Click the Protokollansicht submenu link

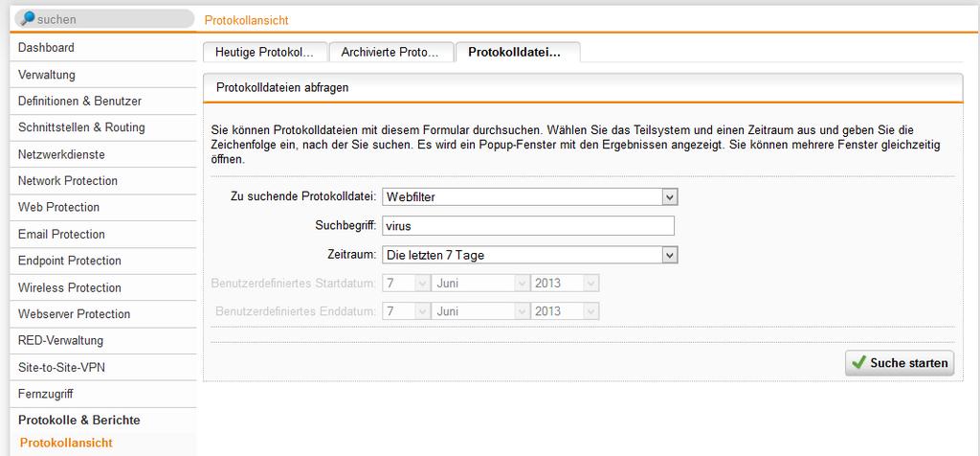65,443
